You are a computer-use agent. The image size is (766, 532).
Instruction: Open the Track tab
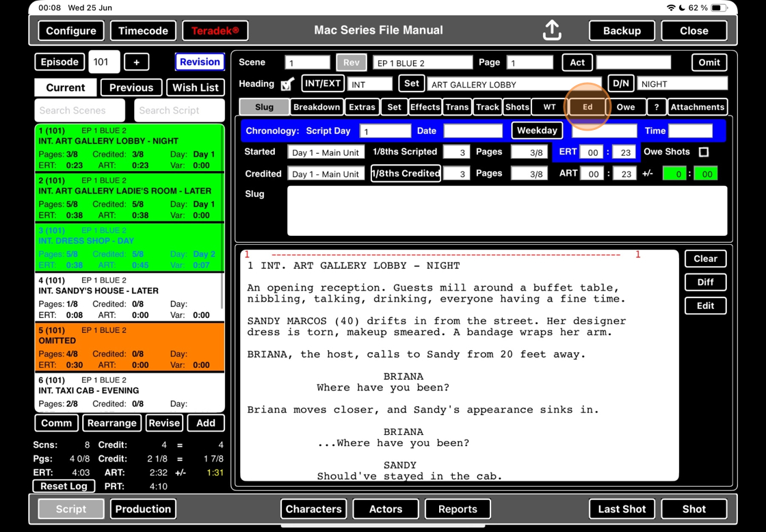click(488, 107)
